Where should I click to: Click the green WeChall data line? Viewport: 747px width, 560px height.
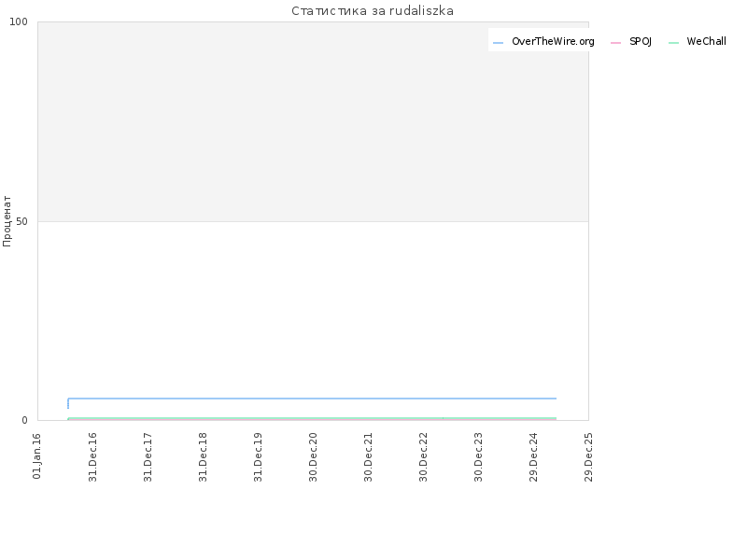click(312, 418)
